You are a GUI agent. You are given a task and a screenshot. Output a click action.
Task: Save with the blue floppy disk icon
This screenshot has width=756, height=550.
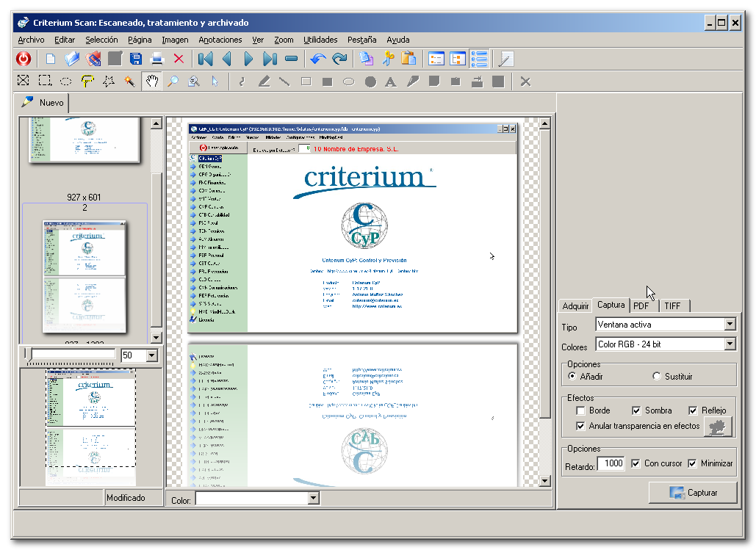click(x=135, y=59)
